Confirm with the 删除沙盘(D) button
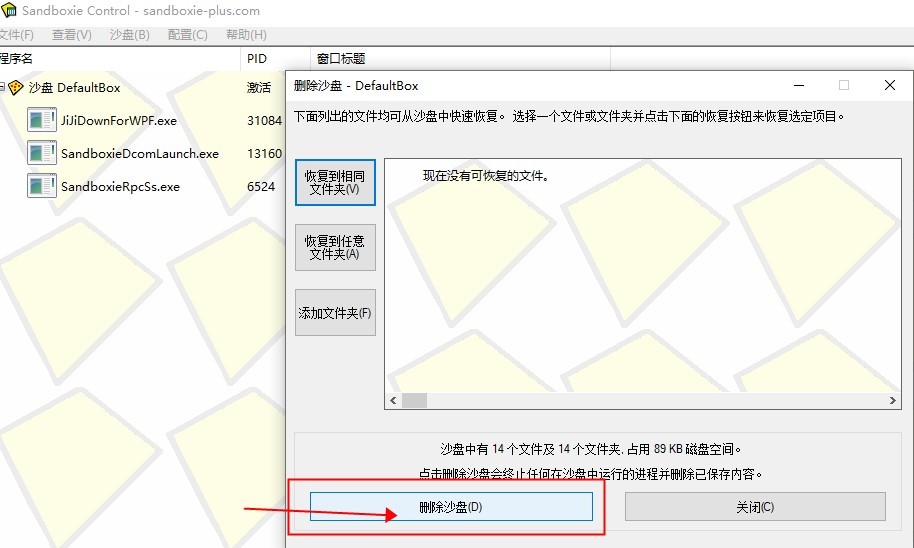914x548 pixels. point(451,507)
